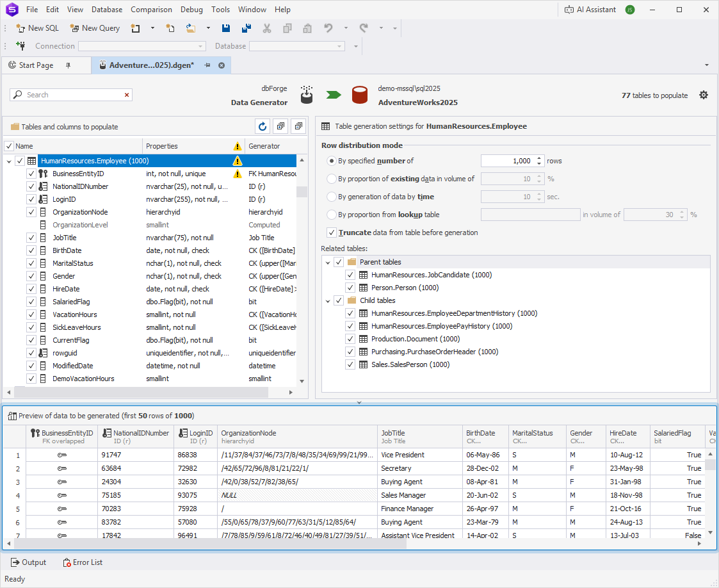Open the Comparison menu
The image size is (719, 588).
point(151,10)
